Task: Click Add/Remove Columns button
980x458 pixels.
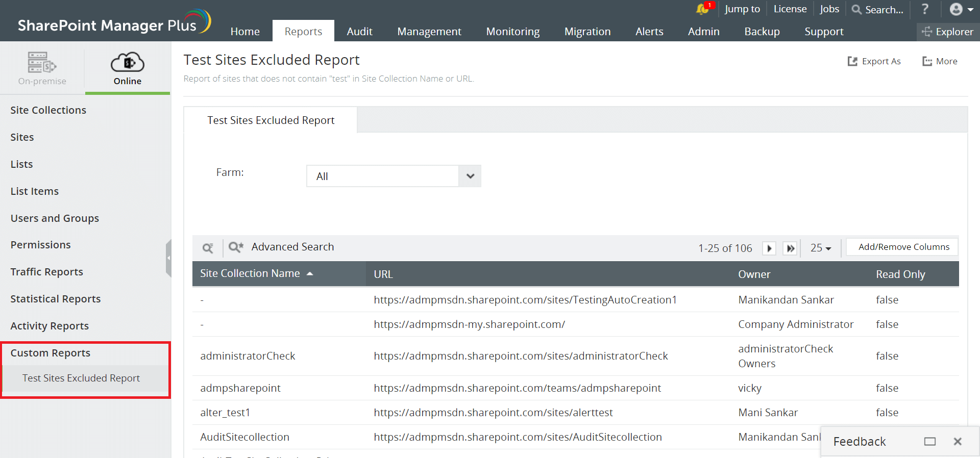Action: coord(903,247)
